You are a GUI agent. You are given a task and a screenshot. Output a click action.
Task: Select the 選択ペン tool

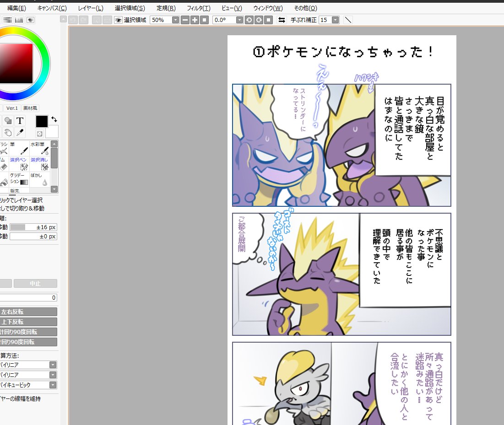(x=19, y=163)
